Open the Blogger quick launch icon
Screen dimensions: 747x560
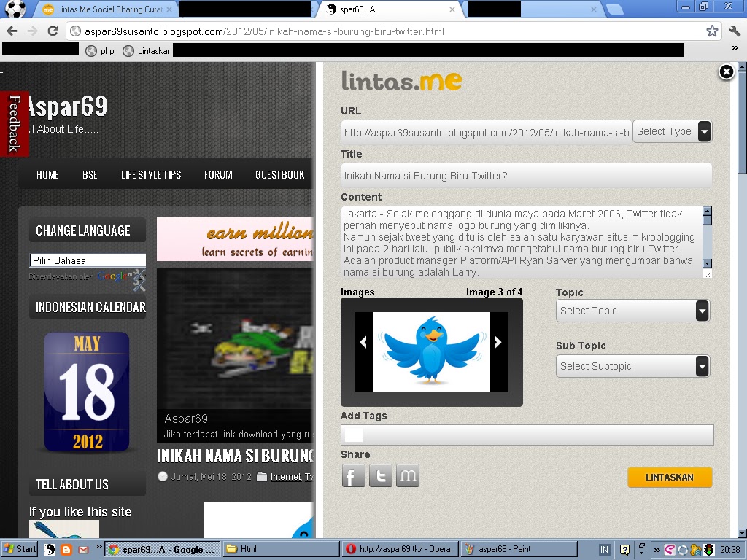tap(66, 550)
